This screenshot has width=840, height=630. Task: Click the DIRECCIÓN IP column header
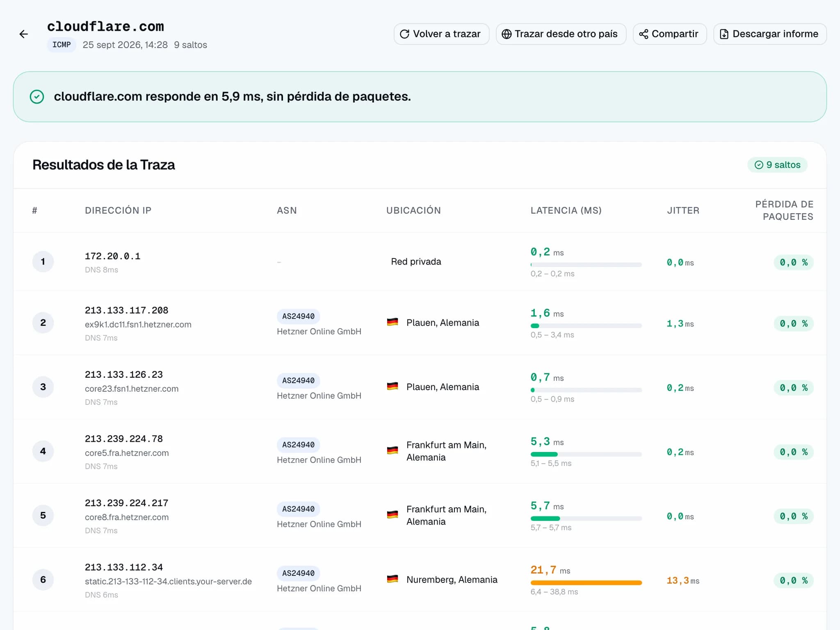(118, 210)
